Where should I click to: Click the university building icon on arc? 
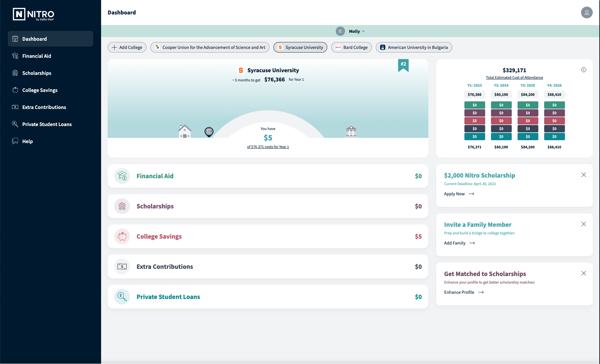coord(351,131)
